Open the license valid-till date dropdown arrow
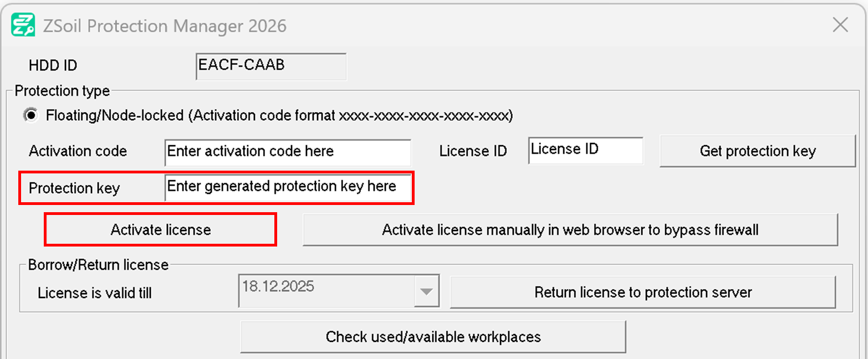This screenshot has width=868, height=359. coord(426,291)
